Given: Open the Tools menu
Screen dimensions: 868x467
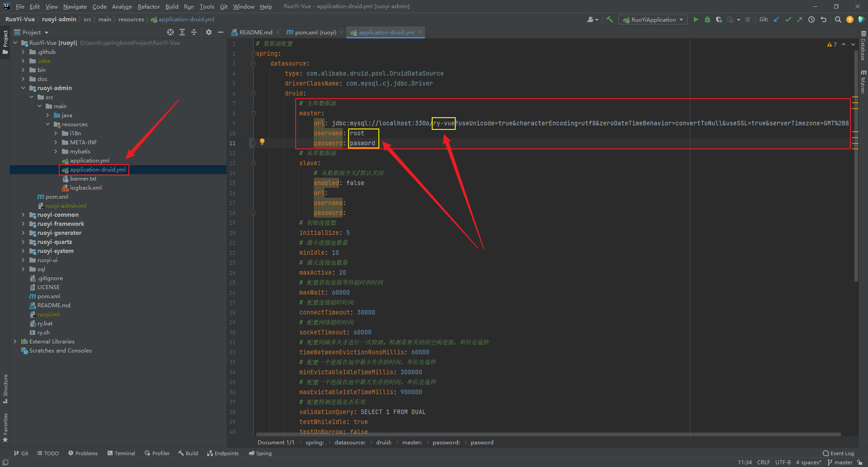Looking at the screenshot, I should (x=207, y=6).
